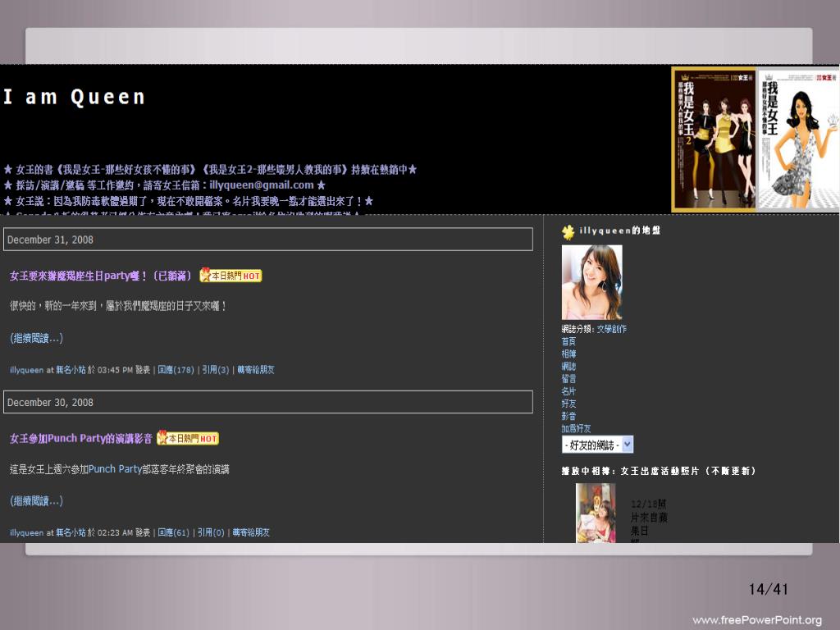840x630 pixels.
Task: Open the white 我是女王 book cover
Action: (x=798, y=139)
